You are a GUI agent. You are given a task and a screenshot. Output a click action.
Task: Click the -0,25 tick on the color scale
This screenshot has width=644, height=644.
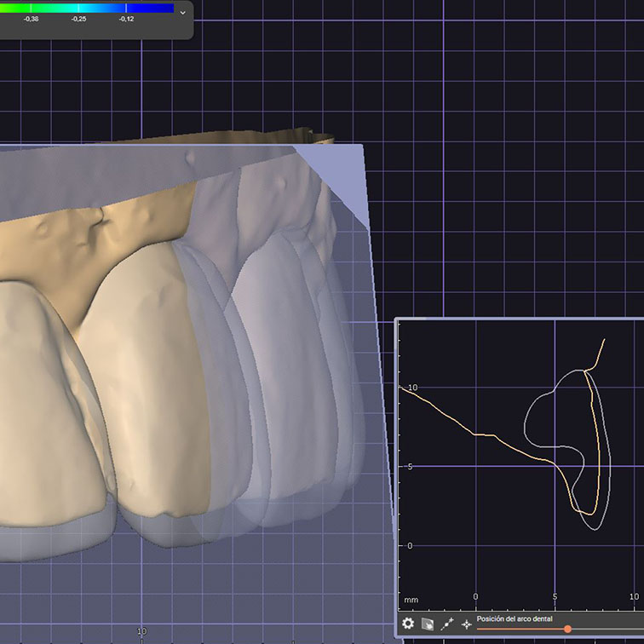click(78, 18)
